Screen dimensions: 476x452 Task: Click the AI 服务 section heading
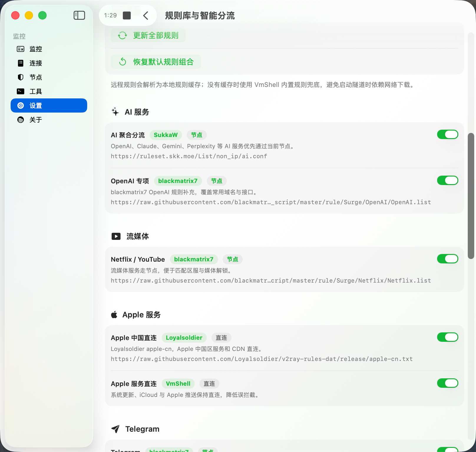pyautogui.click(x=137, y=112)
